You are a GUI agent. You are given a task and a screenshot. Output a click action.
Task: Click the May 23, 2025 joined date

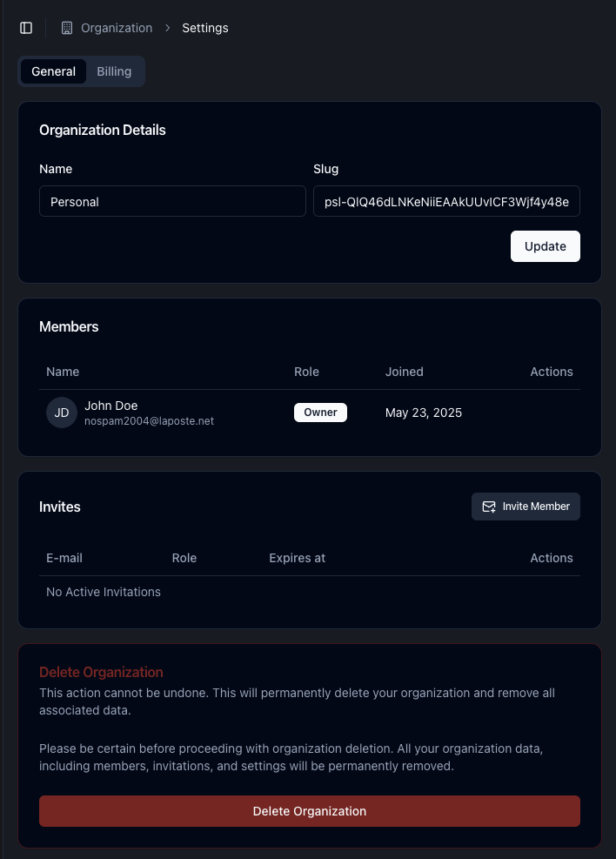coord(424,413)
